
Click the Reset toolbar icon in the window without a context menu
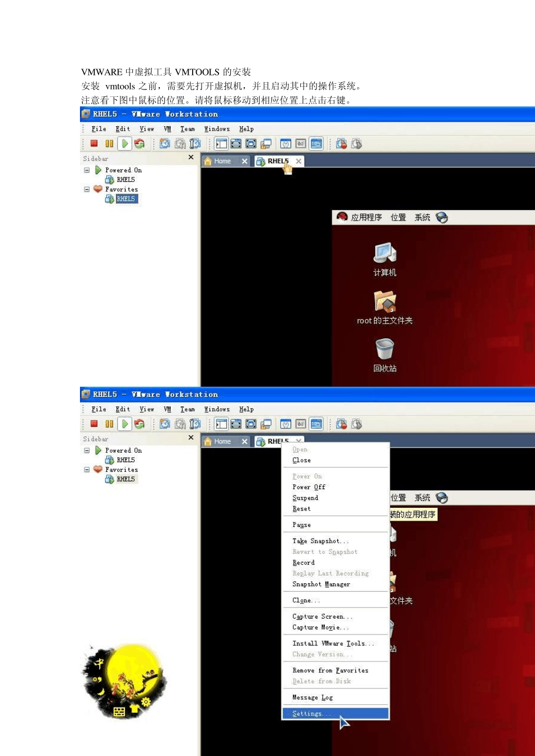(140, 144)
